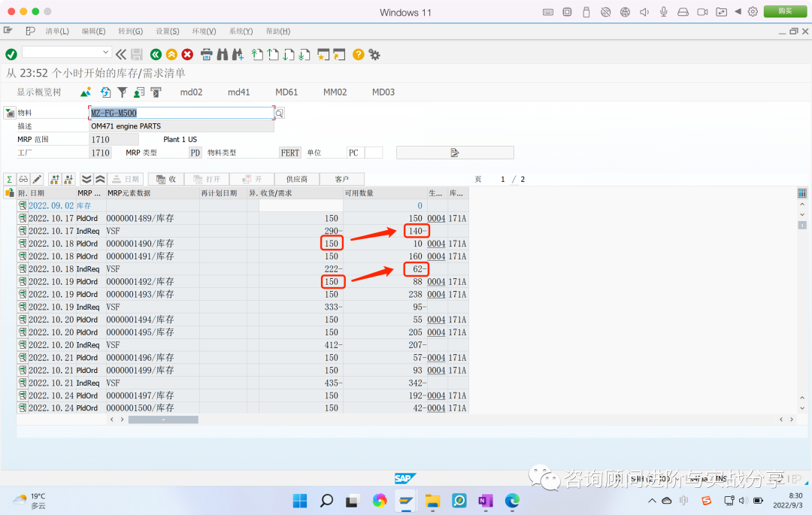The height and width of the screenshot is (515, 812).
Task: Open the print icon in the toolbar
Action: coord(205,54)
